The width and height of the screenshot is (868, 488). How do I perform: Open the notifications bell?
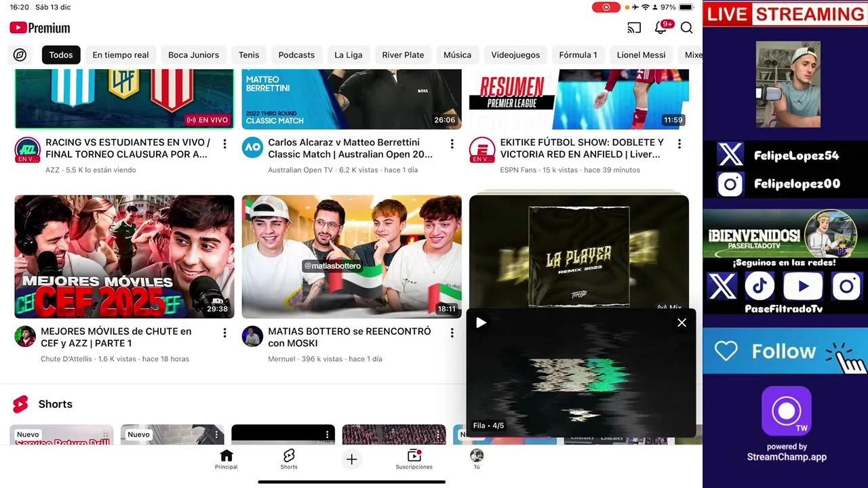coord(660,28)
